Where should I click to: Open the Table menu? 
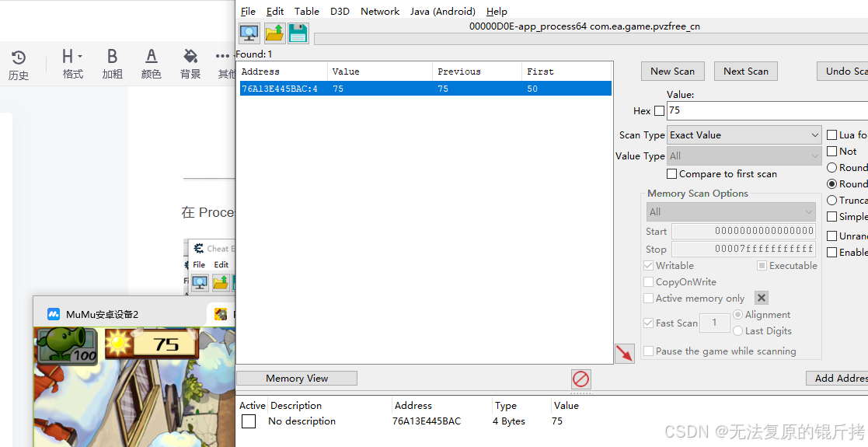tap(307, 11)
